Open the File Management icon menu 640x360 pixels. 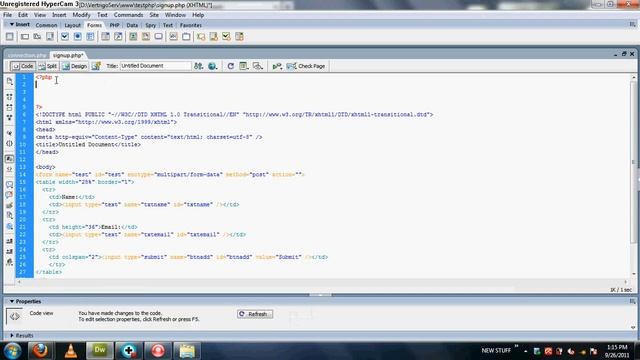tap(198, 66)
